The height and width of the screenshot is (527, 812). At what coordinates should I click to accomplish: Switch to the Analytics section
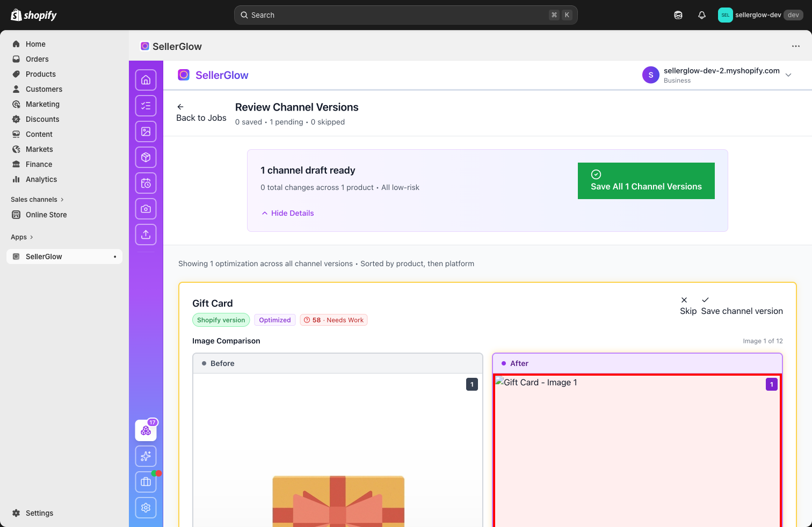pos(41,179)
